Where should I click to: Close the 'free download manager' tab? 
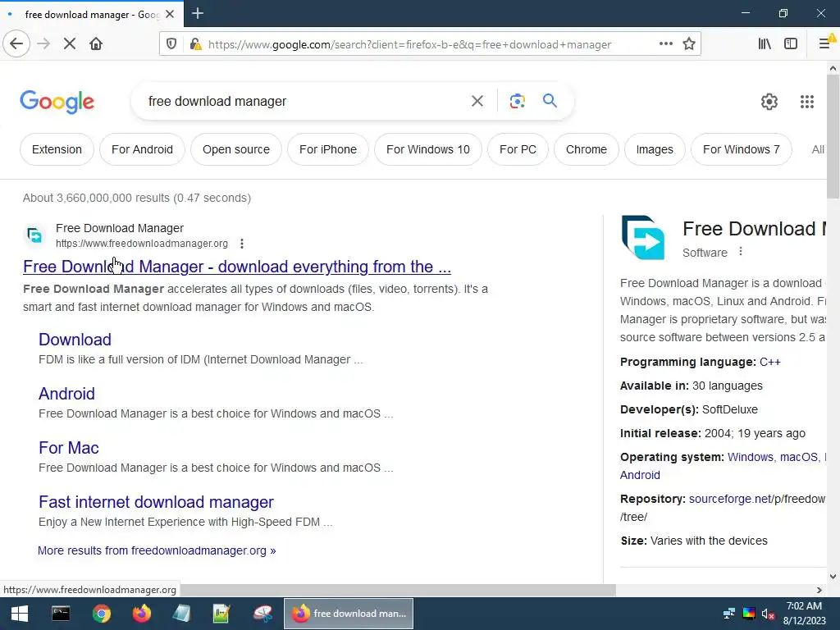170,14
